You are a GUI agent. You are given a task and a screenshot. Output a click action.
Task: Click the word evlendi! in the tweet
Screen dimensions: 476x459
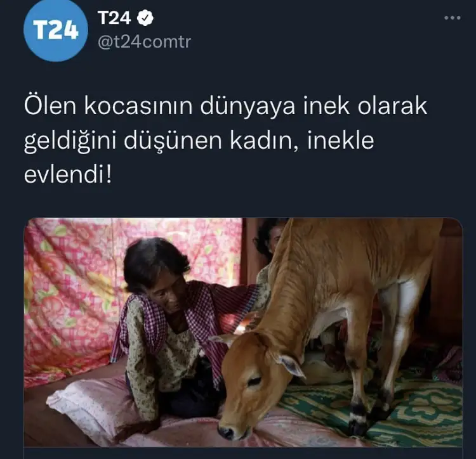[x=68, y=175]
